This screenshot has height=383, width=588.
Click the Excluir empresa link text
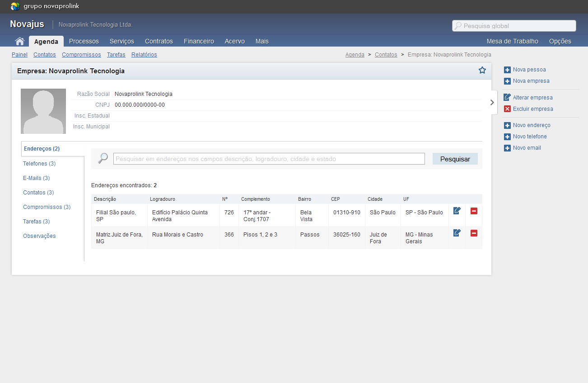[533, 109]
